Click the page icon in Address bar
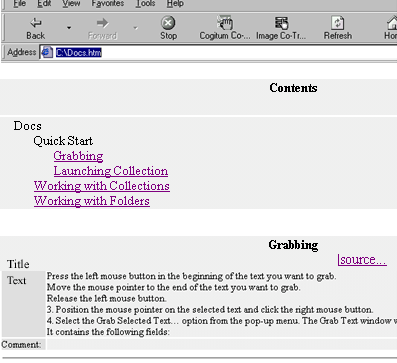The image size is (397, 363). click(x=47, y=52)
